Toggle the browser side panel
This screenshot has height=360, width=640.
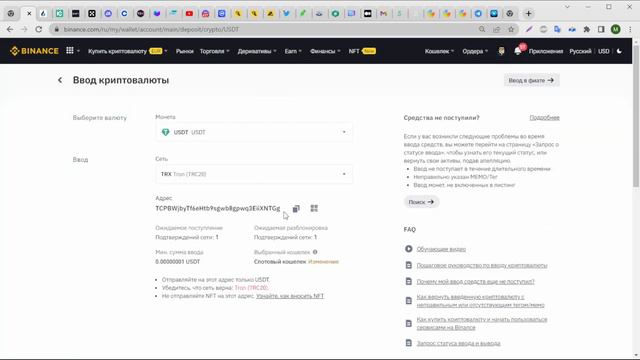601,29
